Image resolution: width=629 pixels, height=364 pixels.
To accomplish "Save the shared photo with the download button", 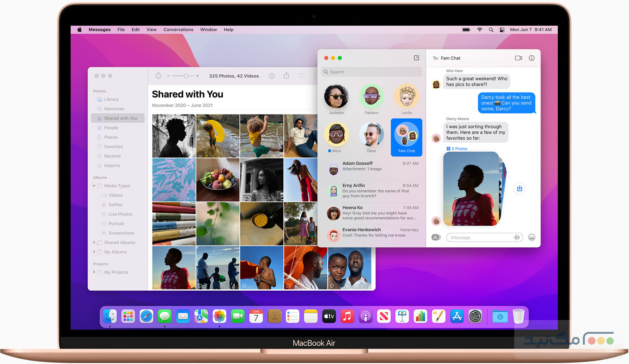I will (x=519, y=188).
